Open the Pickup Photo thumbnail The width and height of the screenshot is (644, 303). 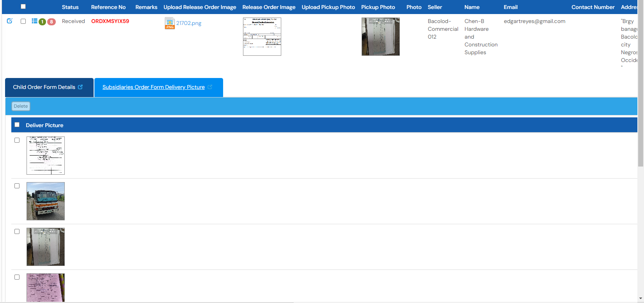(380, 37)
